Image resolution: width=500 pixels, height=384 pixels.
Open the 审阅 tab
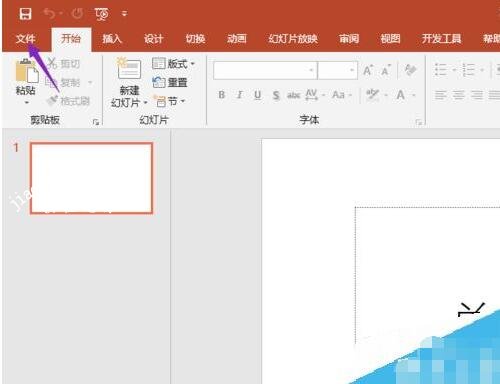click(349, 39)
